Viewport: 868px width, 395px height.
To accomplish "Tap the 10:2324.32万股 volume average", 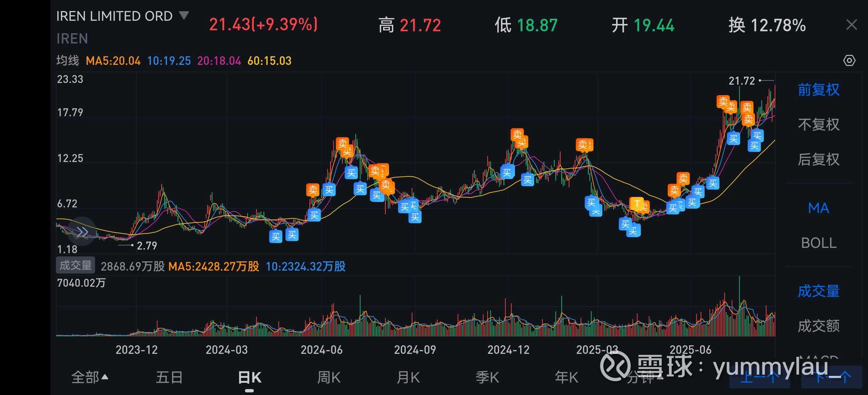I will tap(306, 267).
